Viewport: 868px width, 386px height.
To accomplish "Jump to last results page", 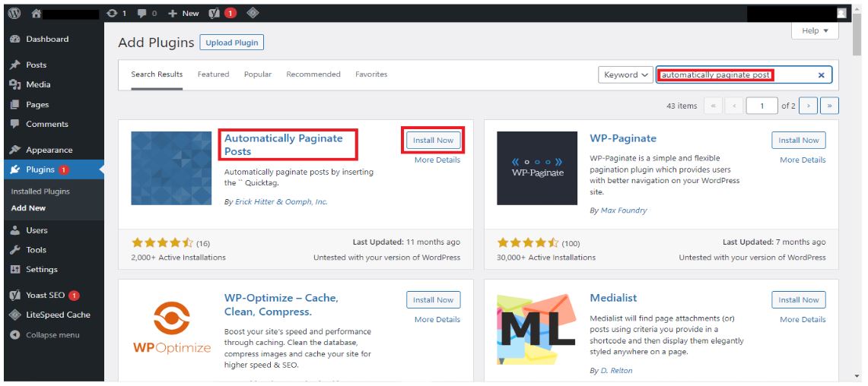I will (x=830, y=106).
